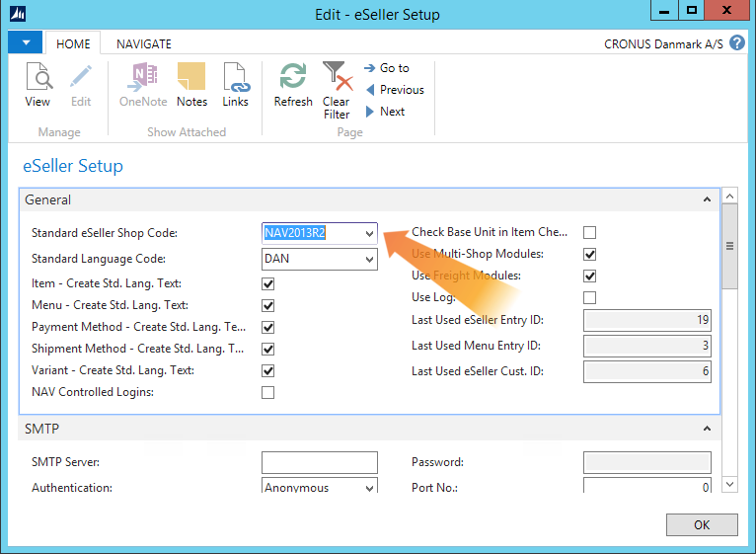756x554 pixels.
Task: Refresh the eSeller Setup page
Action: (293, 85)
